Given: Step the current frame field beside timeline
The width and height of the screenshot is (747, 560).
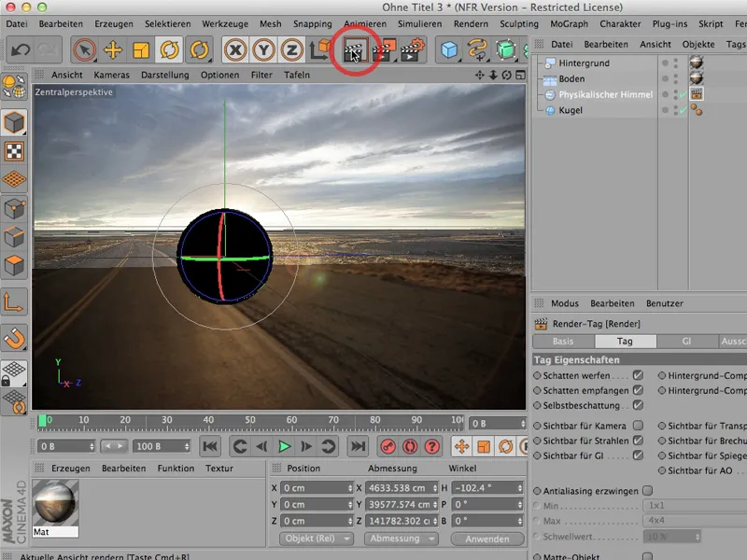Looking at the screenshot, I should pos(523,424).
